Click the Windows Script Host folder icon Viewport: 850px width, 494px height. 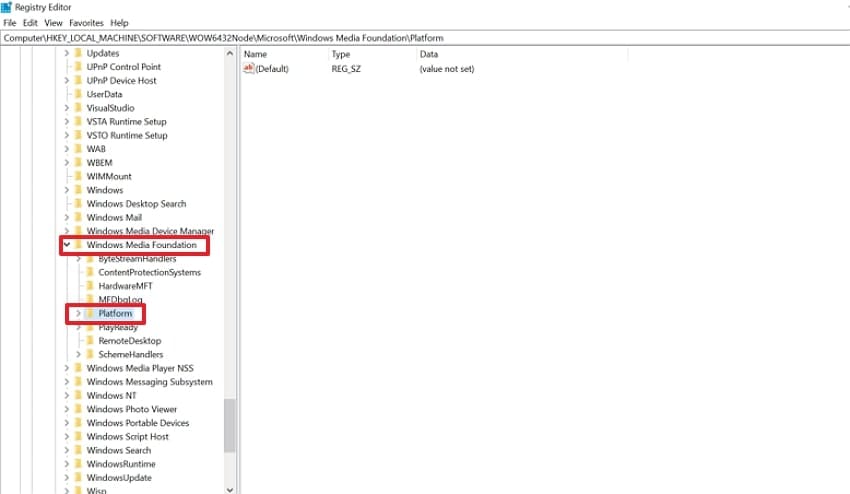pos(78,436)
